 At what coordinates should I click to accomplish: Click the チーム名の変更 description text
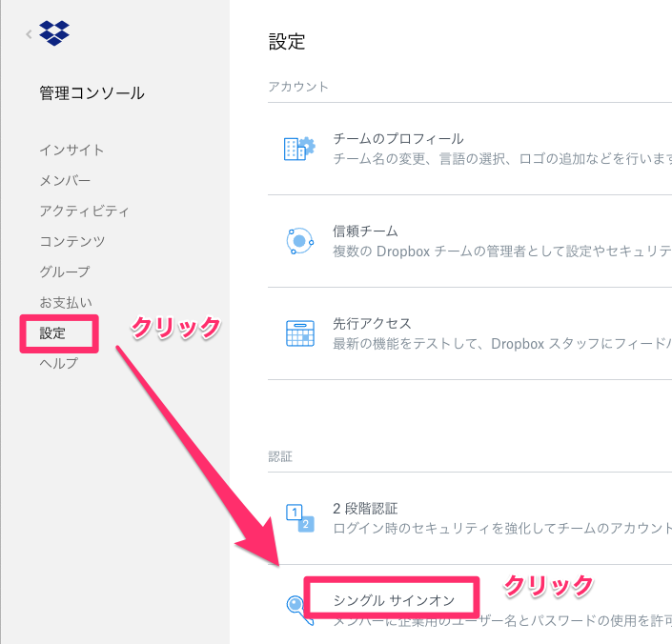(x=502, y=159)
